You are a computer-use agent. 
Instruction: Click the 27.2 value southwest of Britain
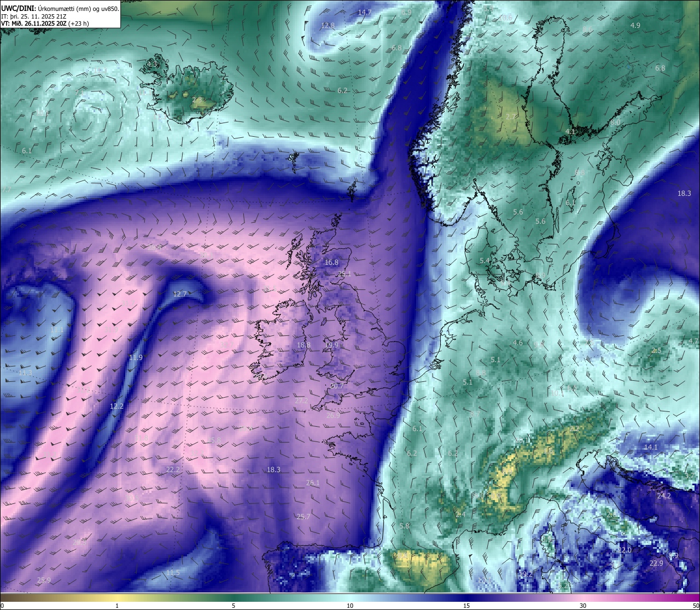(x=301, y=401)
